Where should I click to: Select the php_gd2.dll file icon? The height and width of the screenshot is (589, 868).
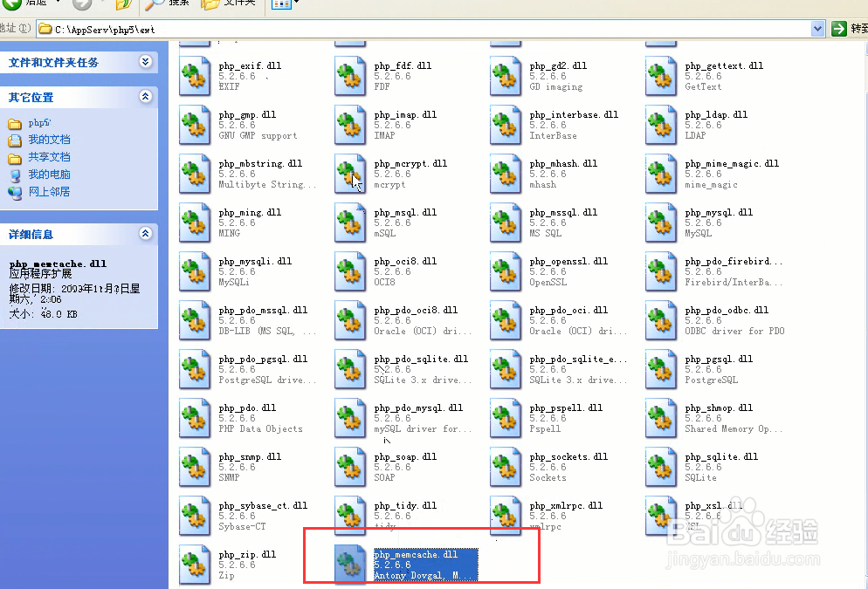505,76
